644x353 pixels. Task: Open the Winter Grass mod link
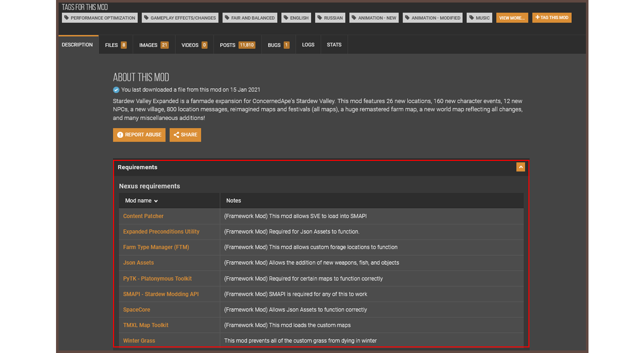coord(139,341)
